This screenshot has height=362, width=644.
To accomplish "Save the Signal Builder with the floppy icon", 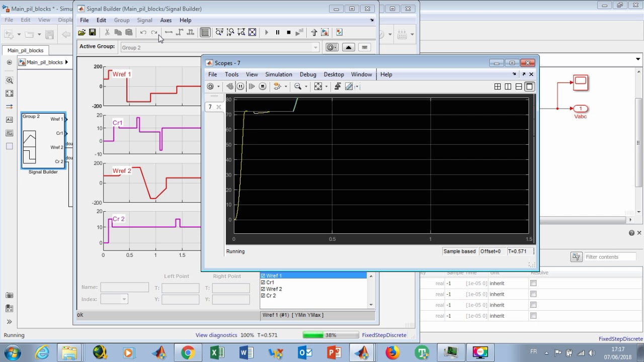I will coord(92,32).
